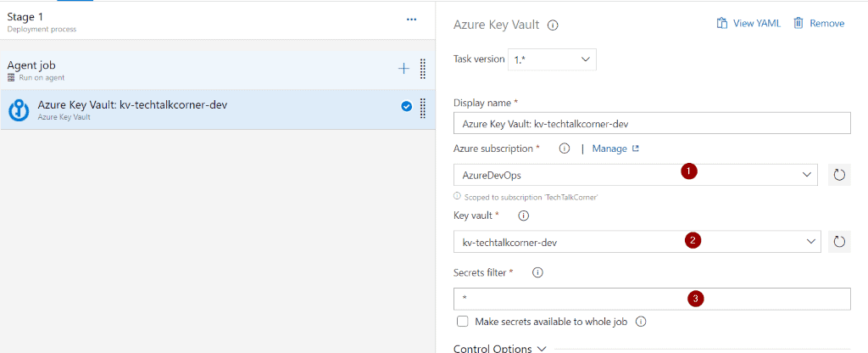Click the blue checkmark on Key Vault task
Screen dimensions: 868x353
point(406,106)
